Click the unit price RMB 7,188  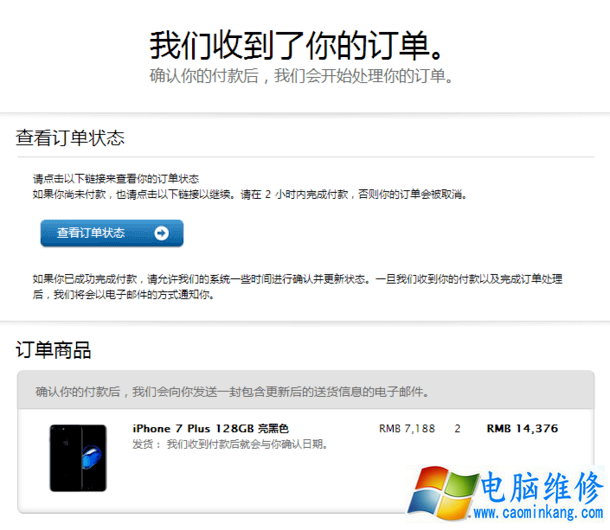(x=407, y=428)
